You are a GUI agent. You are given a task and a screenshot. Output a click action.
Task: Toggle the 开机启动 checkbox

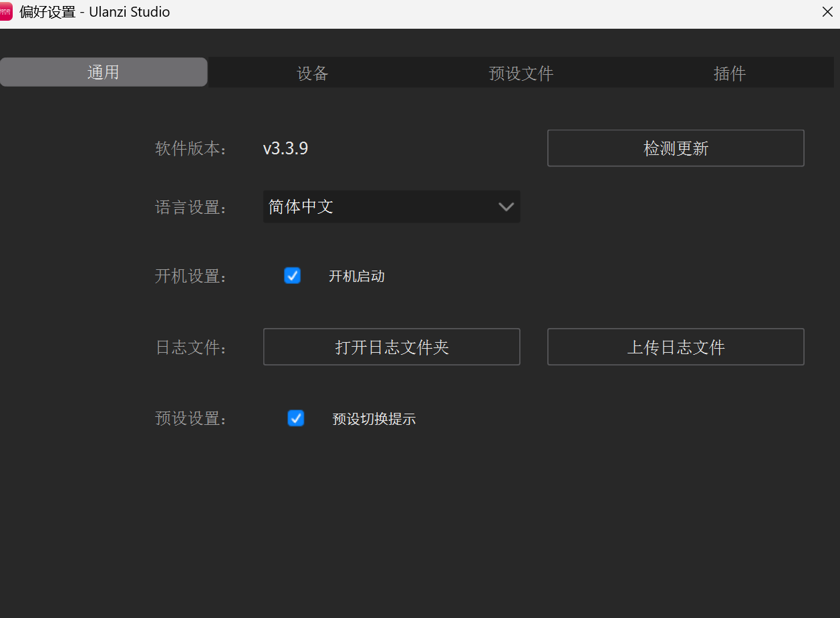coord(292,275)
